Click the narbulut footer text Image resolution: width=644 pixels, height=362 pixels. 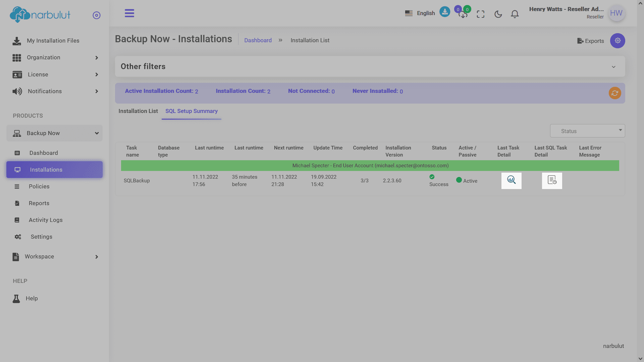tap(613, 346)
